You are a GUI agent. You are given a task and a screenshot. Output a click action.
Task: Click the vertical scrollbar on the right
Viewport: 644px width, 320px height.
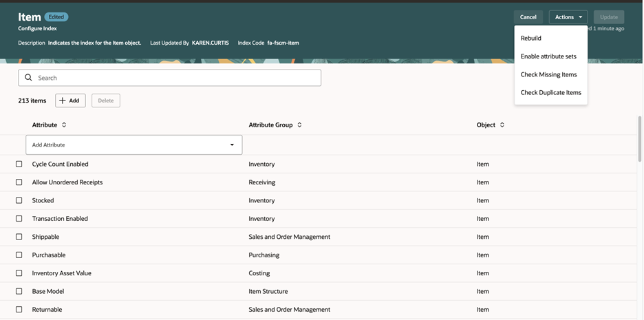point(639,139)
